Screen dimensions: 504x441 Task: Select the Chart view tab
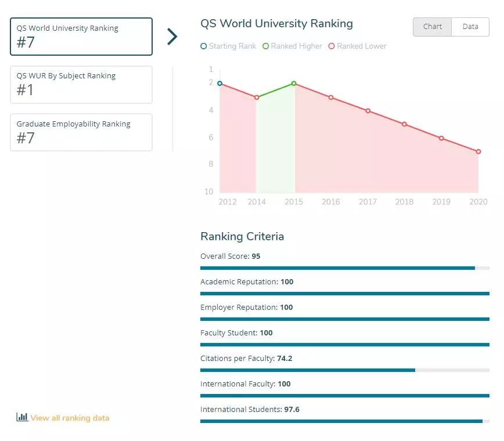tap(432, 27)
